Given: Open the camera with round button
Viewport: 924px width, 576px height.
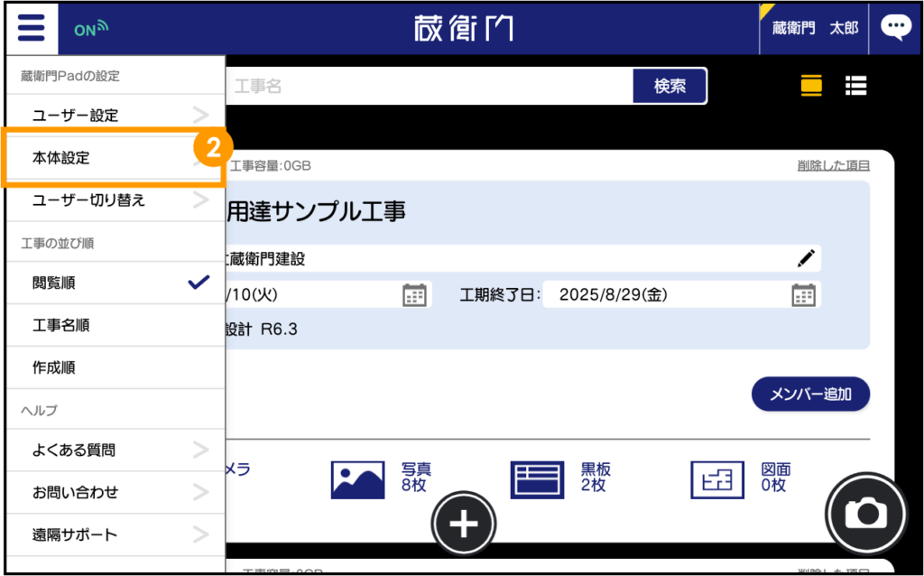Looking at the screenshot, I should (867, 513).
